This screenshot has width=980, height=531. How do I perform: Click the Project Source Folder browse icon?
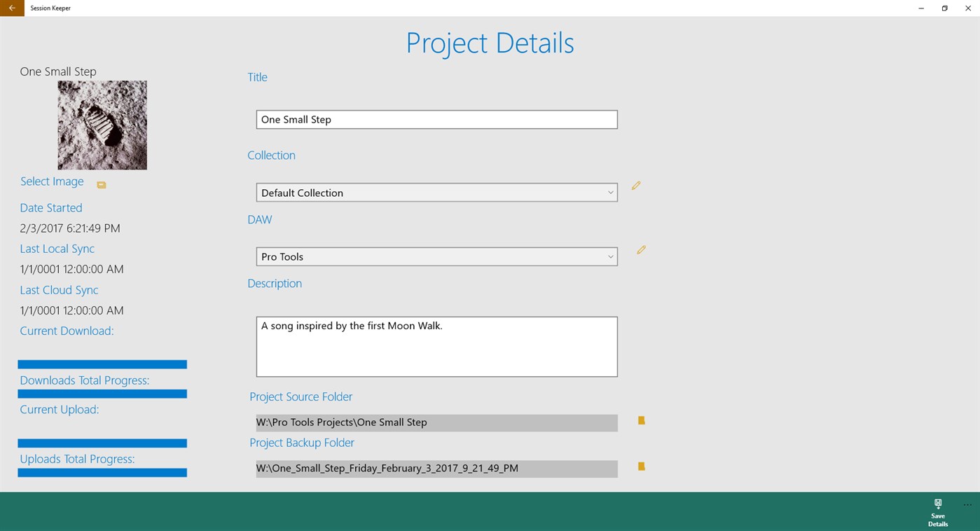641,420
